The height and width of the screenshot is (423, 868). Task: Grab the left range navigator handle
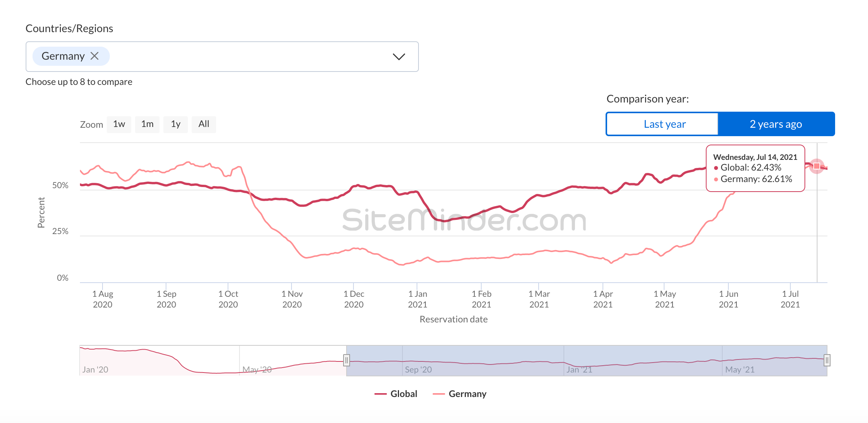(x=347, y=360)
